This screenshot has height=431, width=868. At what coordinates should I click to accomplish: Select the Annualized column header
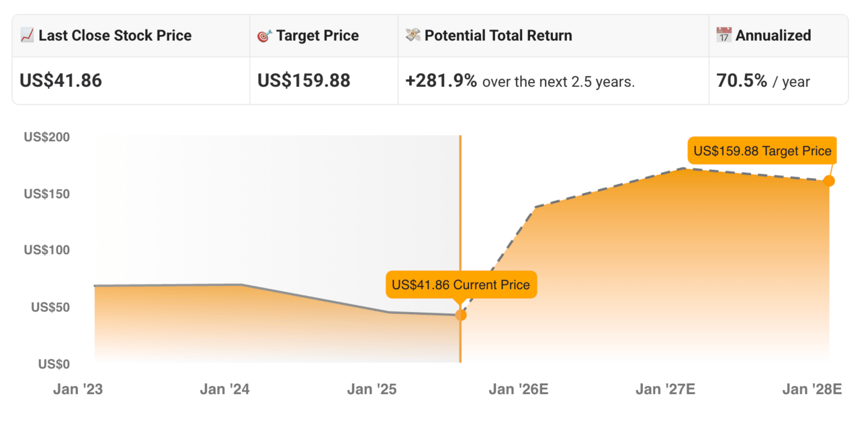click(x=773, y=36)
